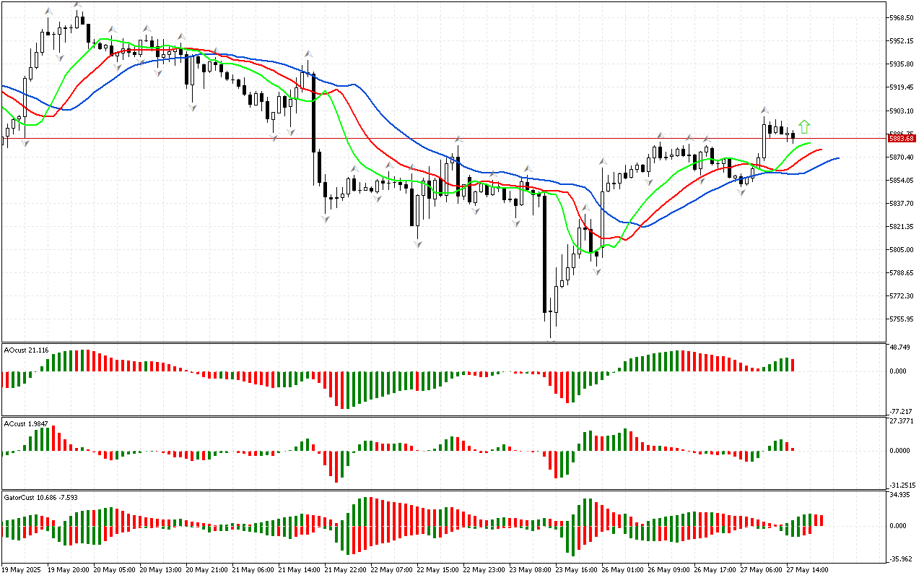Select the up fractal above the 26 May 01:00 spike
This screenshot has width=924, height=578.
(601, 159)
